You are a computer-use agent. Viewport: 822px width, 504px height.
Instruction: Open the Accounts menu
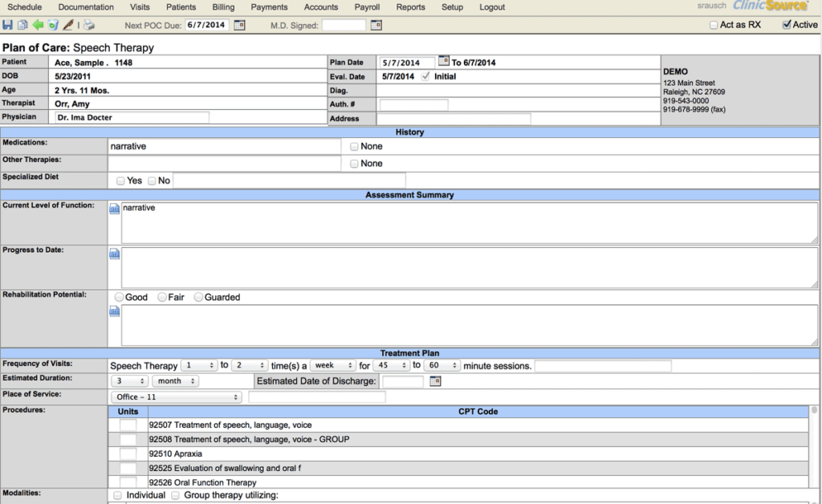pos(321,7)
